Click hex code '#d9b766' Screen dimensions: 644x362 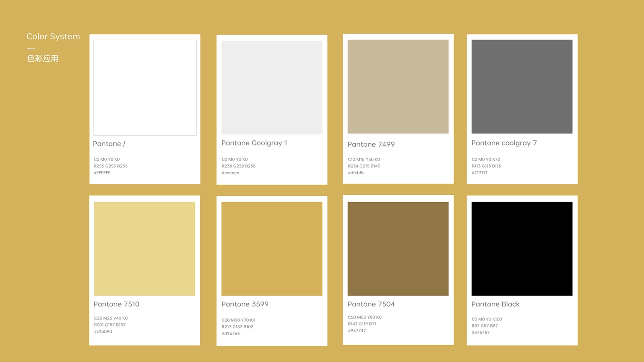[x=231, y=333]
